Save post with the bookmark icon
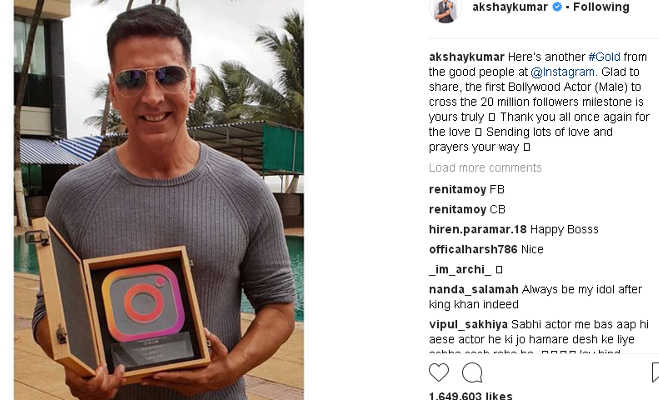This screenshot has height=400, width=659. pyautogui.click(x=655, y=372)
